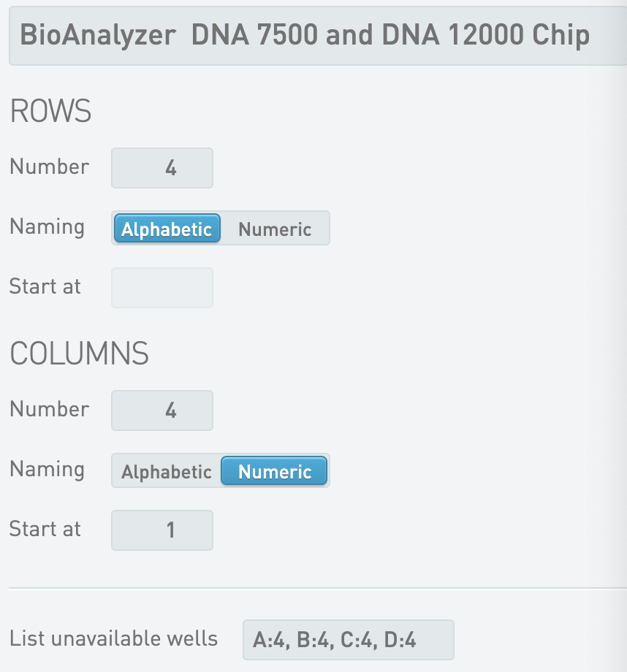Select Alphabetic naming for rows
This screenshot has height=672, width=627.
[167, 229]
